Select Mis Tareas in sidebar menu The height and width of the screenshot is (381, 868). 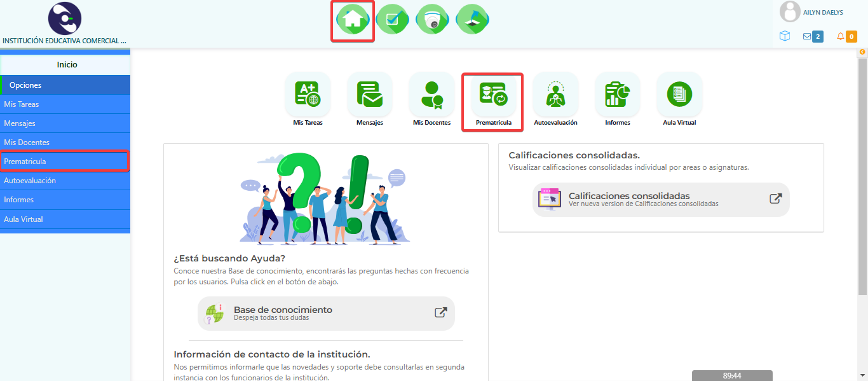(x=65, y=104)
